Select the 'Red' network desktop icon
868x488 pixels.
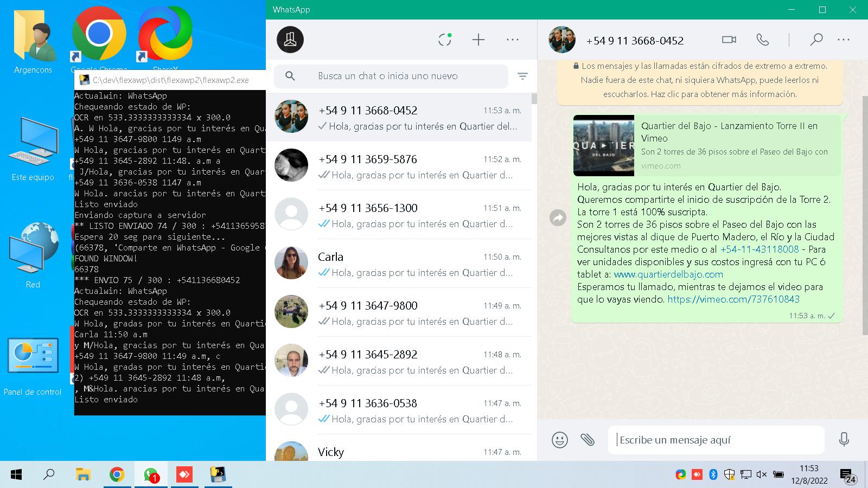(33, 255)
